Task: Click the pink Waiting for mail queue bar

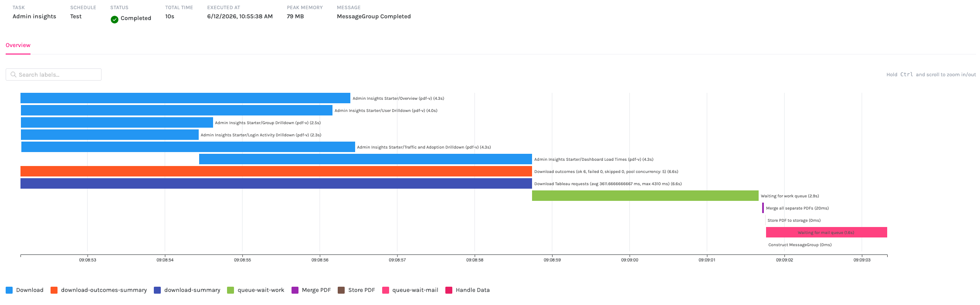Action: point(827,232)
